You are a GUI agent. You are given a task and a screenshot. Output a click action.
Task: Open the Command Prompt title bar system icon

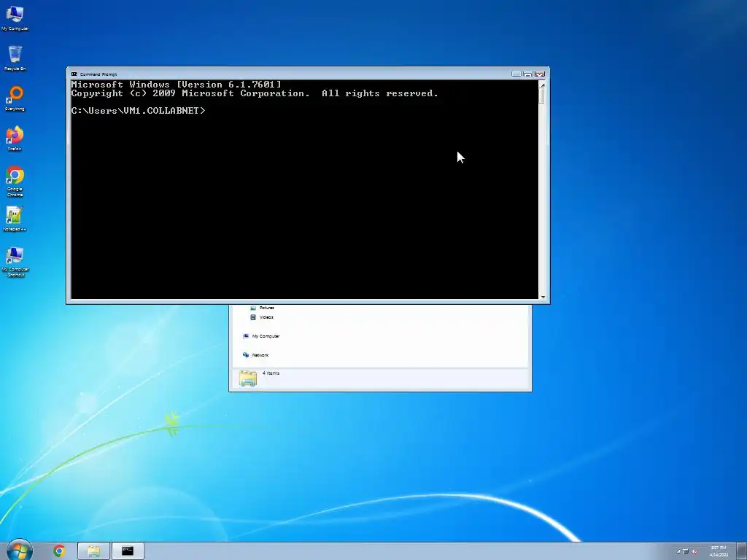point(74,74)
